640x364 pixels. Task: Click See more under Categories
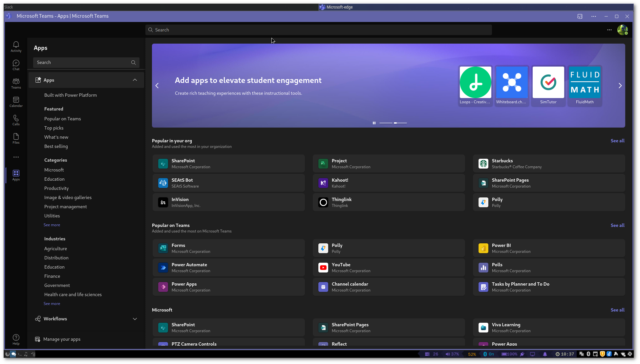[x=52, y=225]
